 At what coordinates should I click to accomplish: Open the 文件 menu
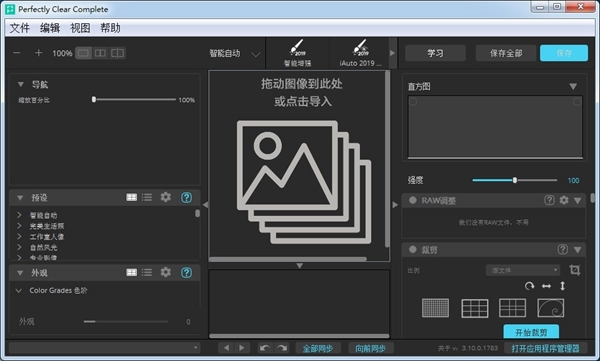[20, 28]
